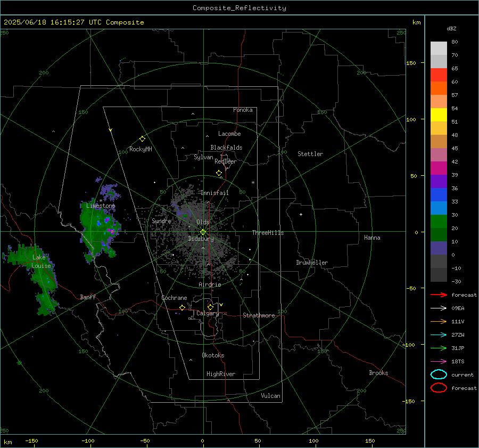Click the Sylvan label
479x448 pixels.
tap(203, 157)
